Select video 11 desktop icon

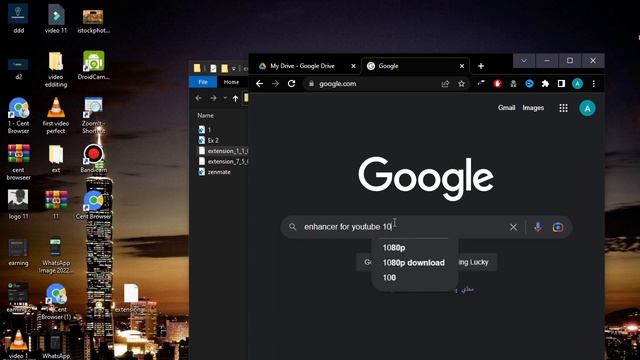(x=56, y=19)
